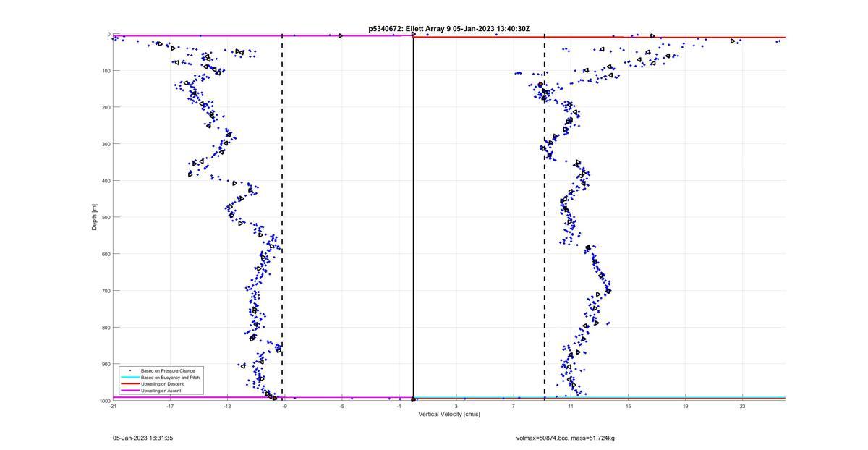Click depth tick label '600'
Screen dimensions: 868x450
(105, 254)
